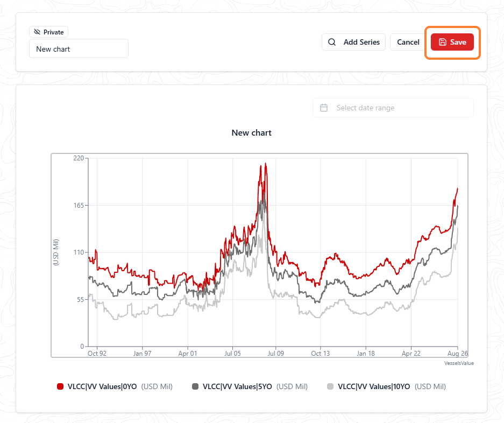Click the dark gray VLCC 5YO legend swatch
Screen dimensions: 504x423
(x=195, y=386)
